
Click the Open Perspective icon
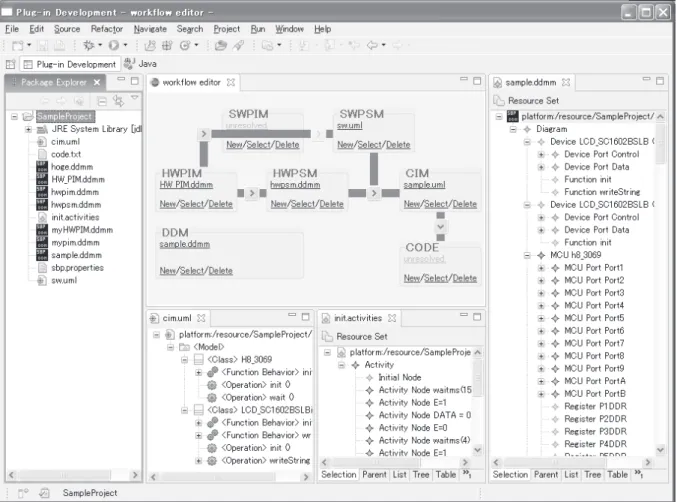[10, 64]
